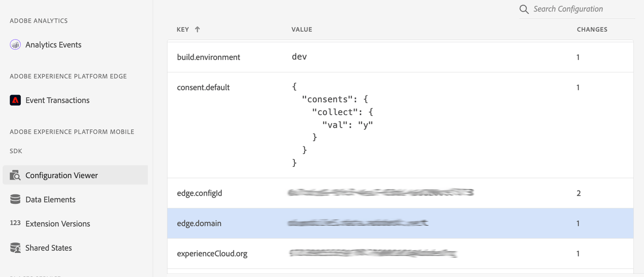Image resolution: width=644 pixels, height=277 pixels.
Task: Select the experienceCloud.org key
Action: pyautogui.click(x=212, y=253)
